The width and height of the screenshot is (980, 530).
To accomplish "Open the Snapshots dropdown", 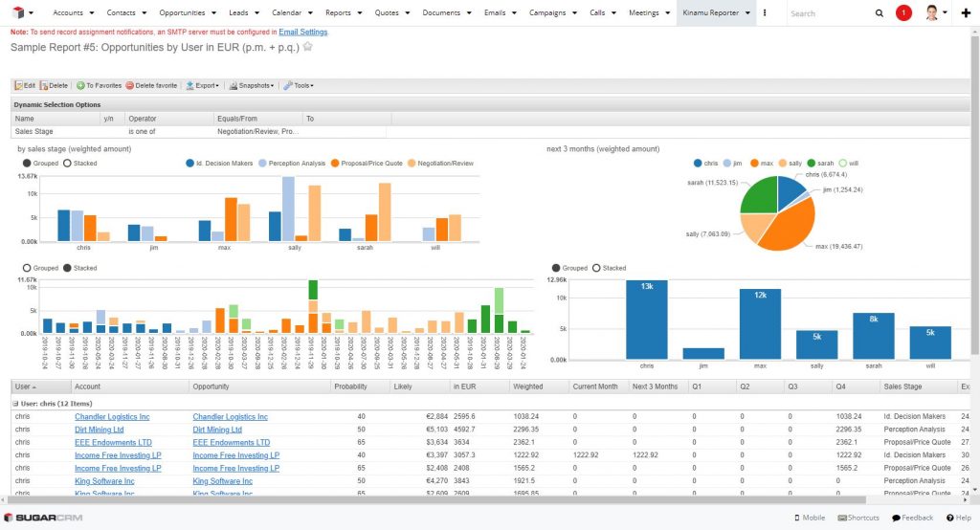I will click(252, 86).
